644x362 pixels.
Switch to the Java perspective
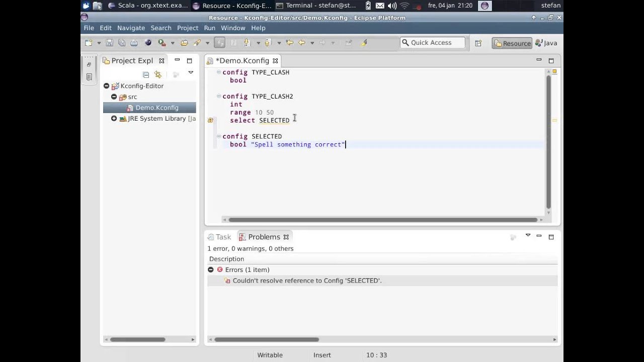tap(546, 43)
